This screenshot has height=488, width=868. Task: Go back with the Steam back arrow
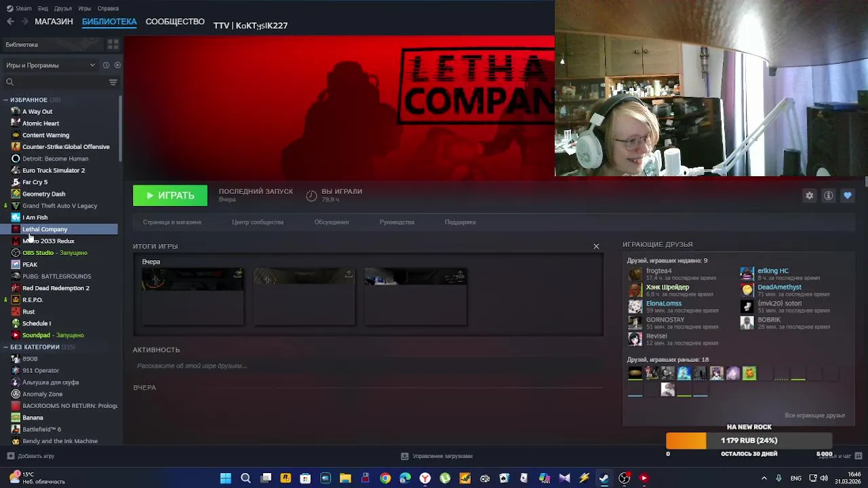10,22
